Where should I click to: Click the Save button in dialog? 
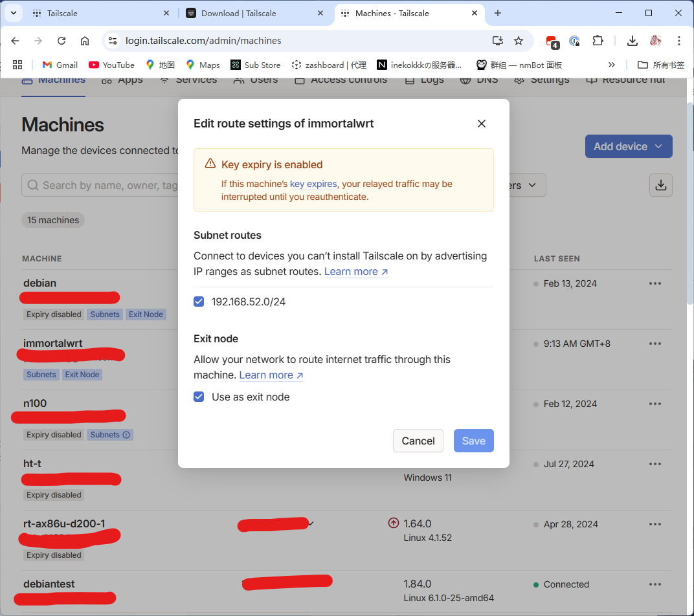(x=473, y=441)
